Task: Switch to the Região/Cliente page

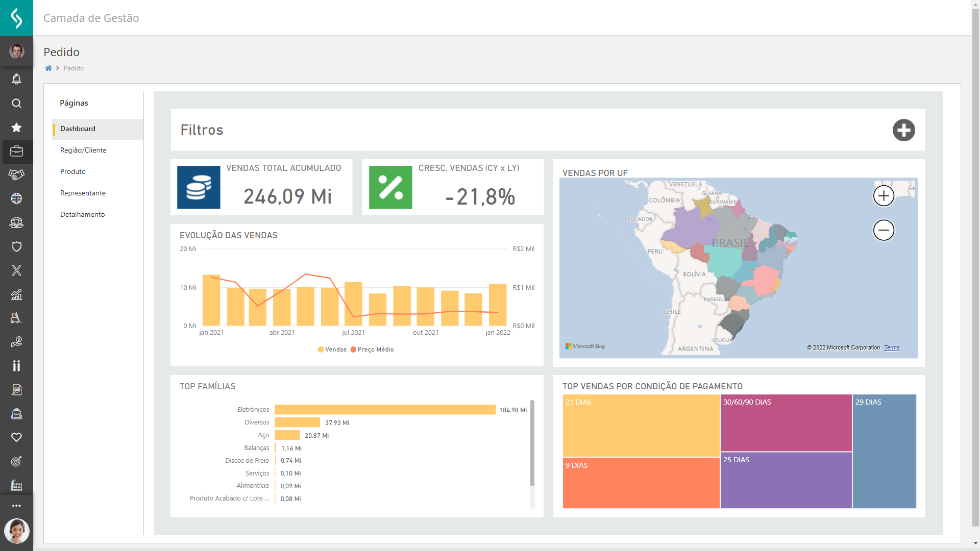Action: pos(83,150)
